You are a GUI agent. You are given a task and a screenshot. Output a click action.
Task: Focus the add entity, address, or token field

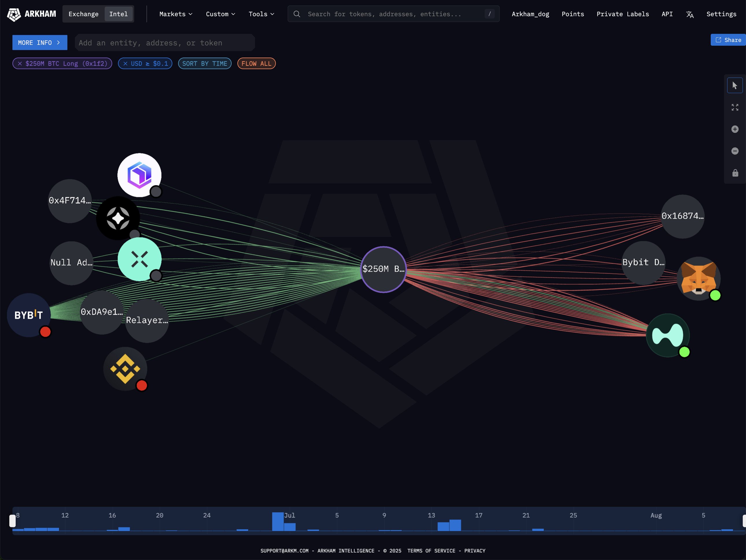[x=165, y=43]
